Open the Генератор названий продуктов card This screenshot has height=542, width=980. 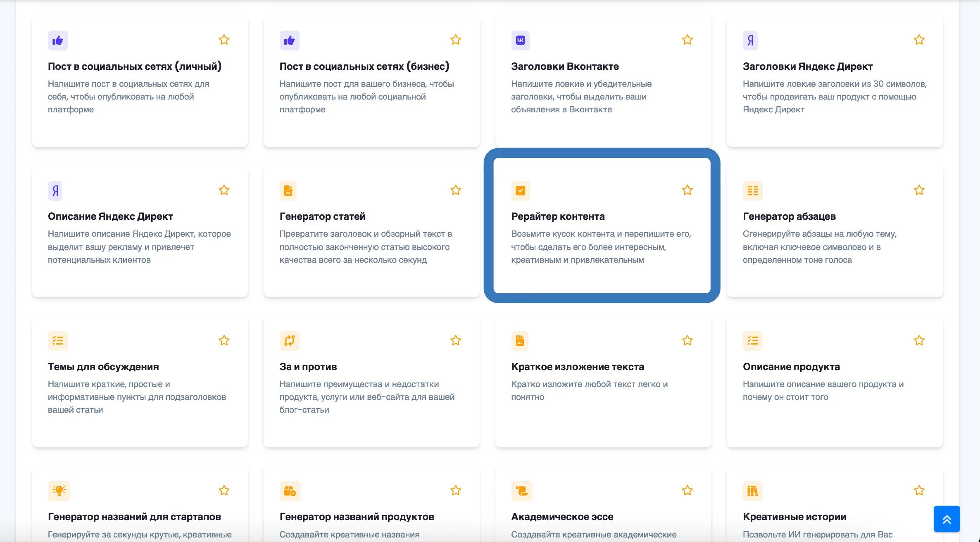coord(357,517)
